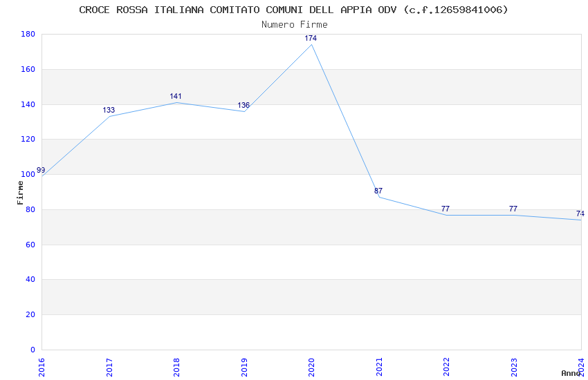Viewport: 588px width, 380px height.
Task: Click the y-axis tick value 40
Action: [30, 279]
